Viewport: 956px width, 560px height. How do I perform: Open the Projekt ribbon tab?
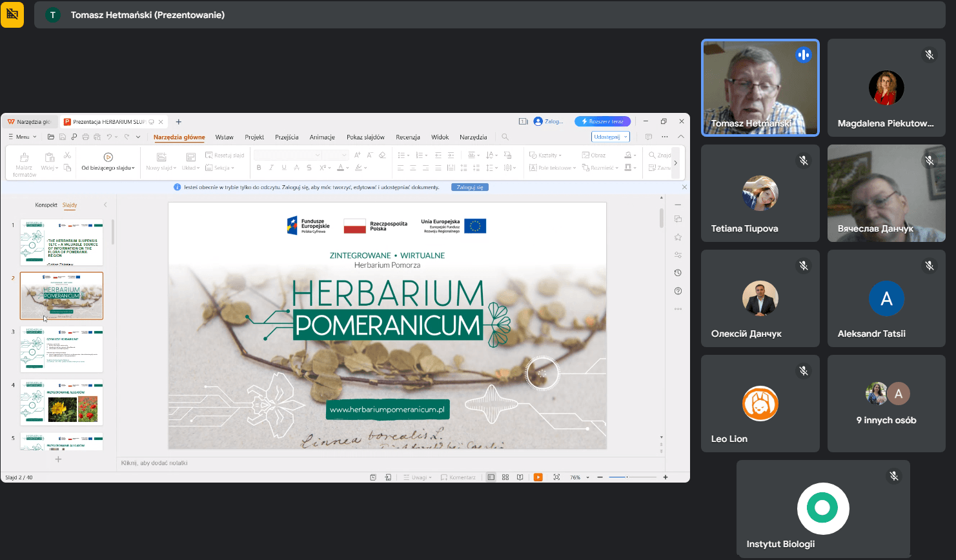[254, 137]
